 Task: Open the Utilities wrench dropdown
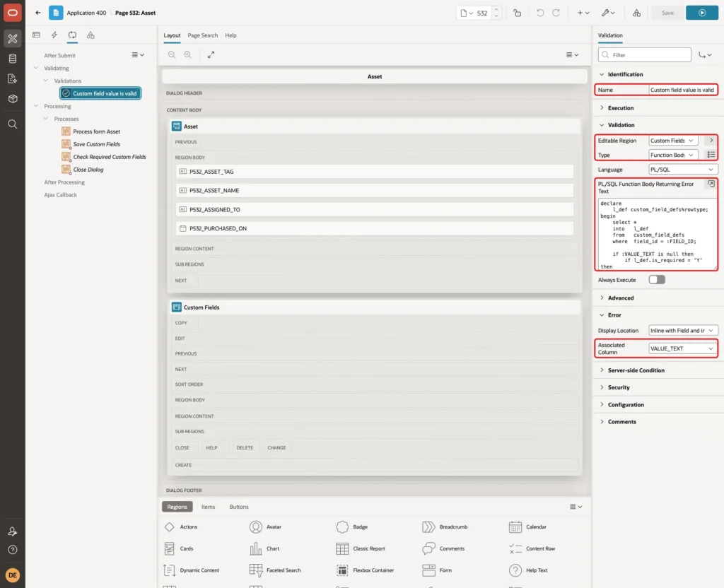[608, 13]
